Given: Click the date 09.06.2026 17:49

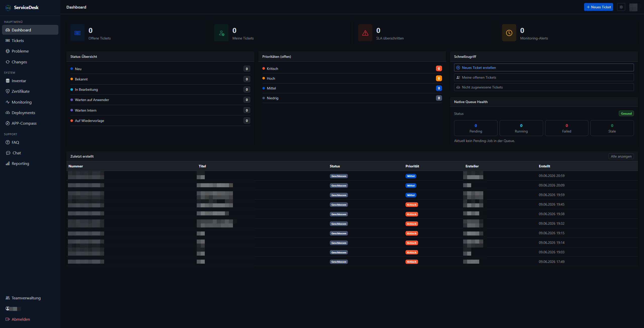Looking at the screenshot, I should click(551, 262).
